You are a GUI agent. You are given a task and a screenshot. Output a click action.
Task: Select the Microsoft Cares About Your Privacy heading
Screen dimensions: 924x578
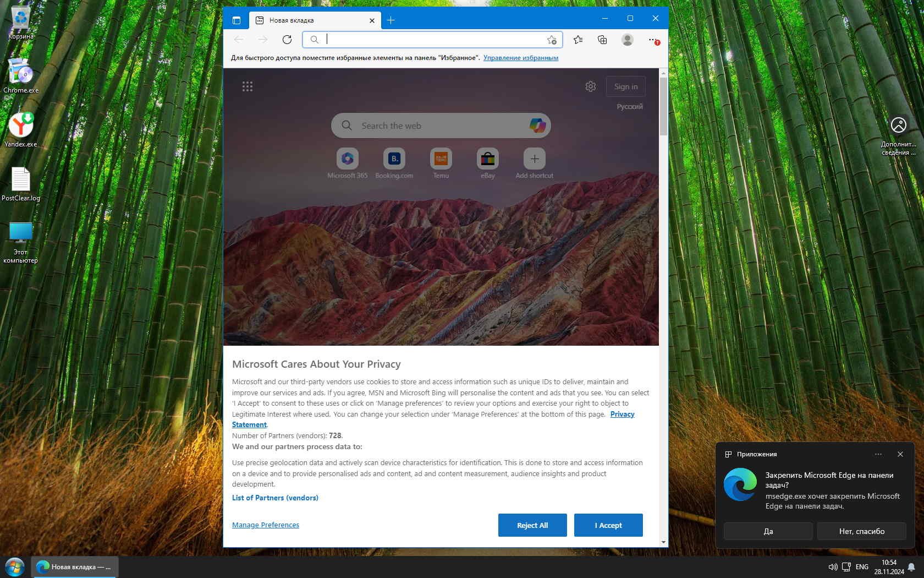pyautogui.click(x=316, y=364)
